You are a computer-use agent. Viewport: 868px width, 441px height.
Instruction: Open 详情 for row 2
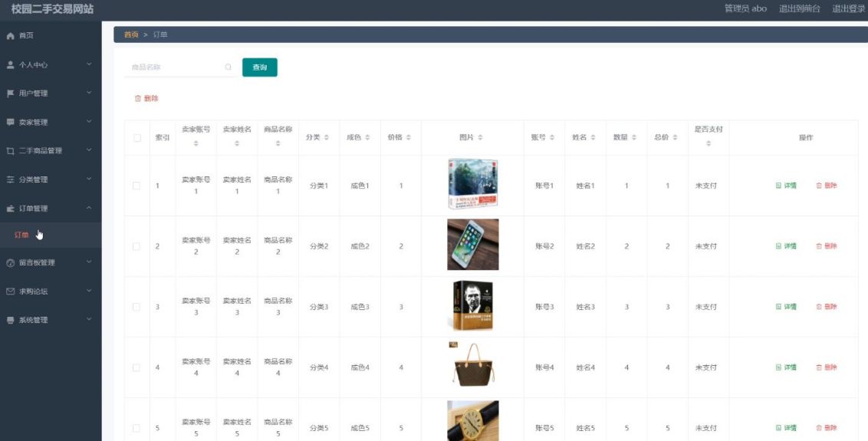click(x=786, y=246)
